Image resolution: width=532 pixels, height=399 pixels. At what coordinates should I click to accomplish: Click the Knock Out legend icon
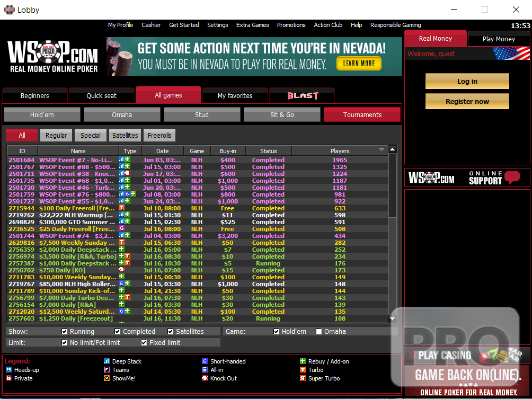[x=205, y=378]
